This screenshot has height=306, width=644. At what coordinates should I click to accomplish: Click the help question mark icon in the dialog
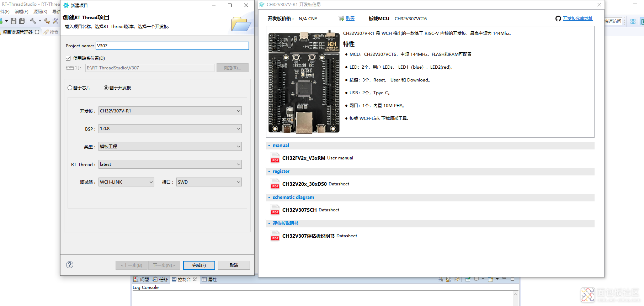pyautogui.click(x=70, y=265)
